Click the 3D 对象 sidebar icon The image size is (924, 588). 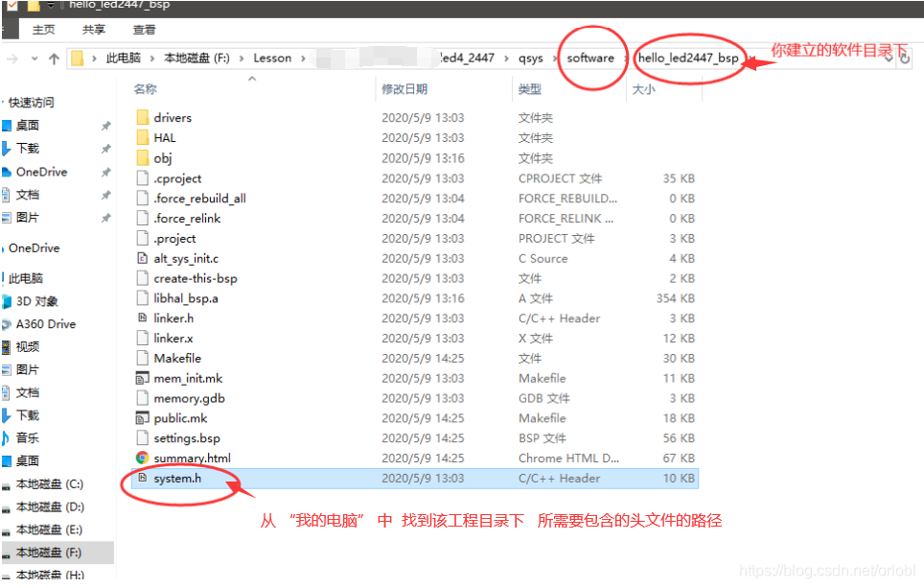coord(7,301)
